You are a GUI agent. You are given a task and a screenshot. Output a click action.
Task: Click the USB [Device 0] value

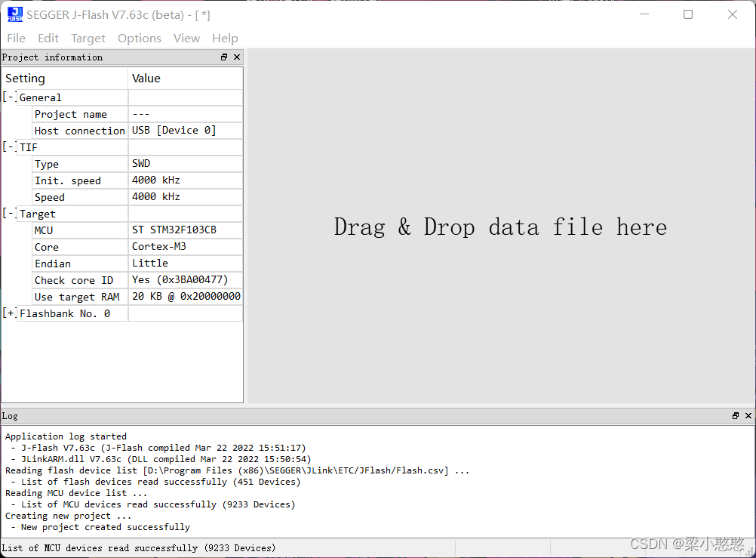click(x=186, y=131)
